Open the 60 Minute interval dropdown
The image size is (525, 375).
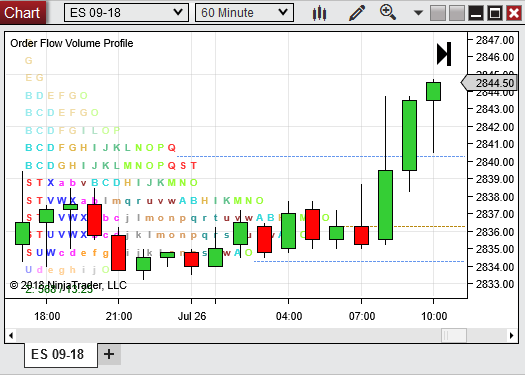point(244,13)
